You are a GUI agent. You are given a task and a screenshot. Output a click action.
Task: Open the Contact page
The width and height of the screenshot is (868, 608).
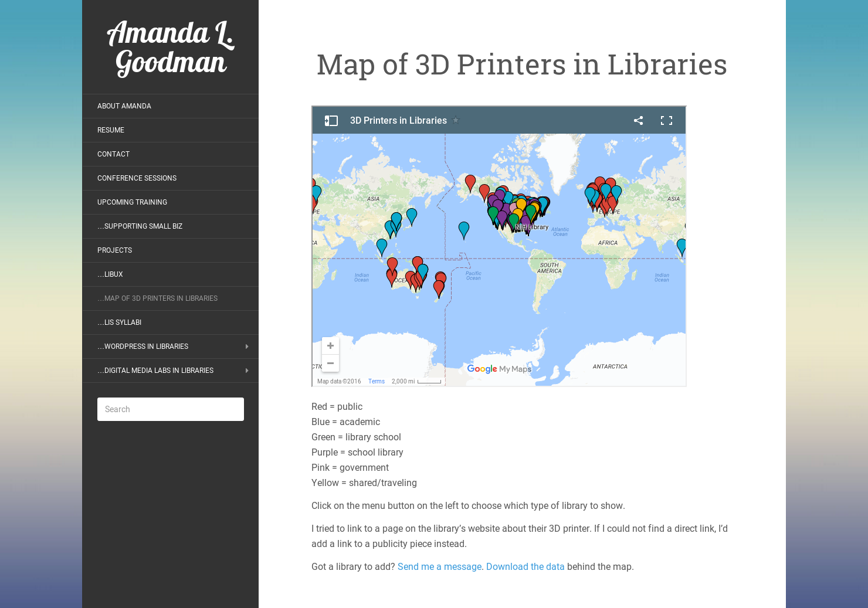pos(113,154)
